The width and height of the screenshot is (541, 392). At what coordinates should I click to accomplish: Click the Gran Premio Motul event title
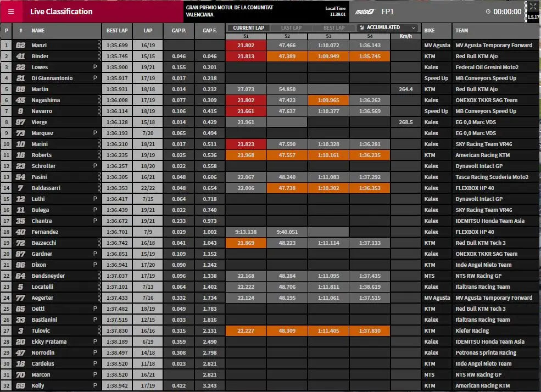pyautogui.click(x=230, y=11)
